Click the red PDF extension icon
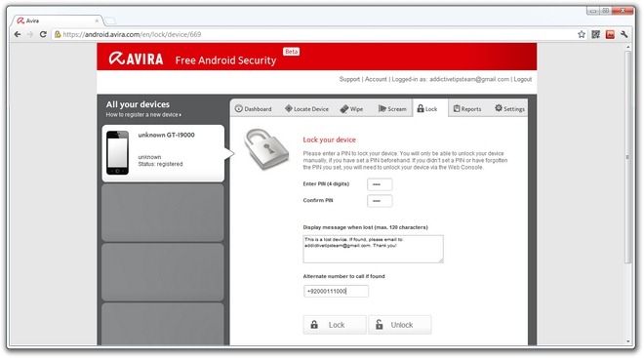This screenshot has width=644, height=358. (610, 34)
